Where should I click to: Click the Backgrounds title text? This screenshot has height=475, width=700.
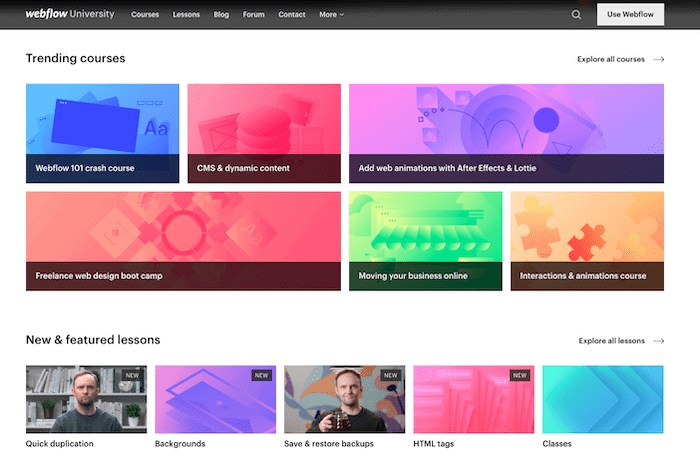pyautogui.click(x=180, y=444)
